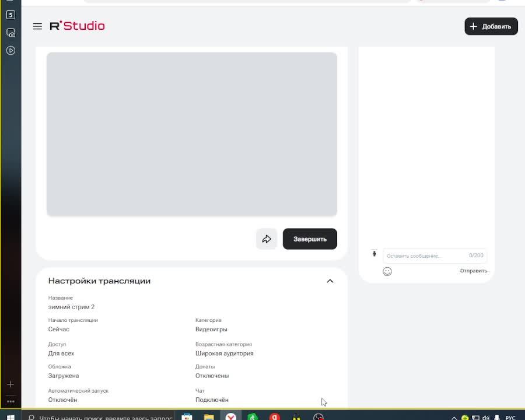The height and width of the screenshot is (420, 525).
Task: Click the Отключён auto-start value
Action: tap(62, 400)
